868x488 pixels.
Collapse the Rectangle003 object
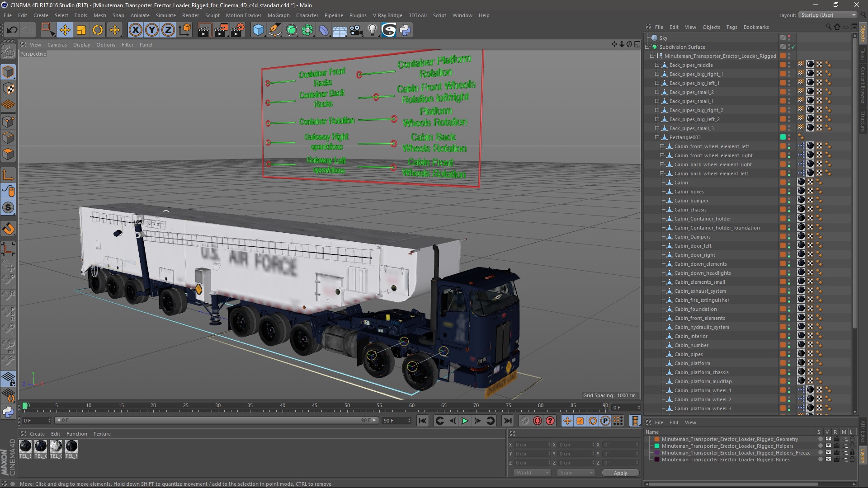(x=657, y=137)
